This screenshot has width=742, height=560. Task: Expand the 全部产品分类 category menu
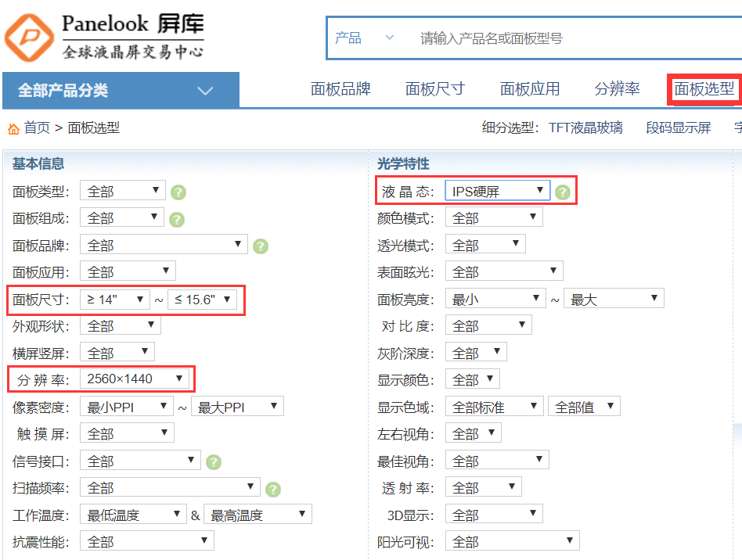click(119, 91)
